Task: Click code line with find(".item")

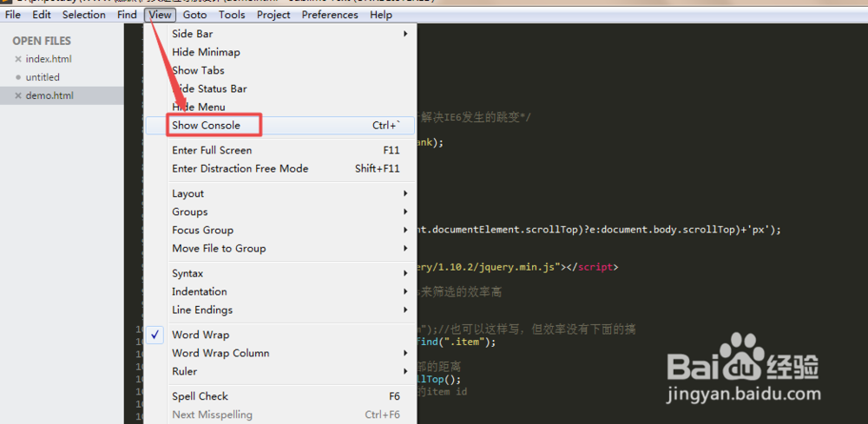Action: (x=457, y=342)
